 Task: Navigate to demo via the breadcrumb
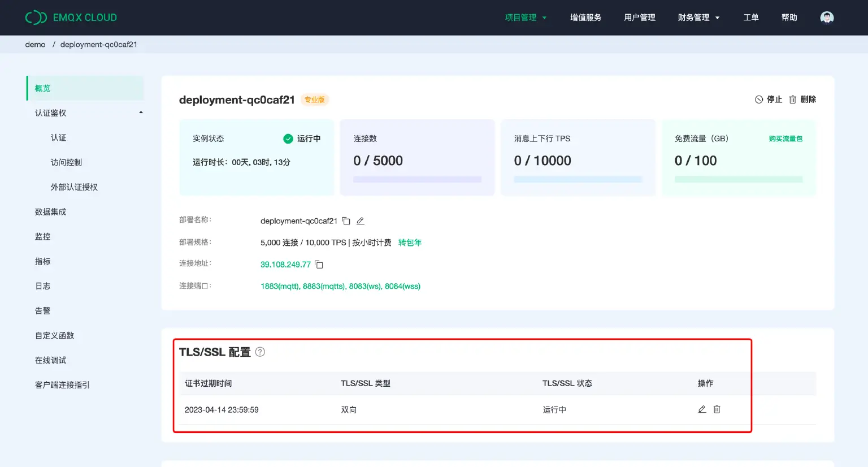35,44
